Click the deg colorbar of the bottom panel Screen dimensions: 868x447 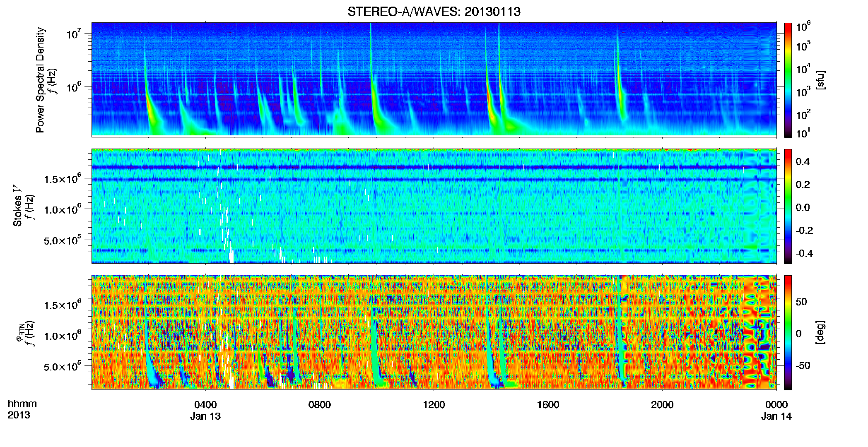click(x=788, y=332)
